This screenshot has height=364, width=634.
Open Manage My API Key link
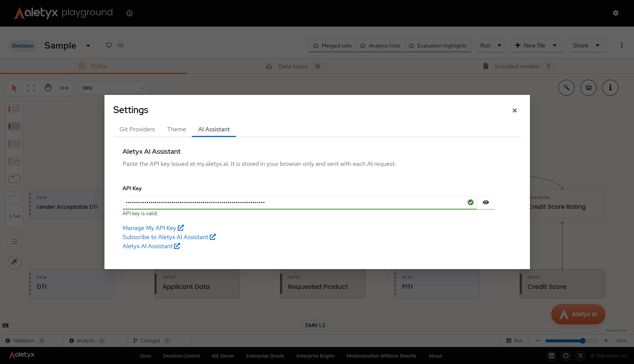[x=153, y=228]
